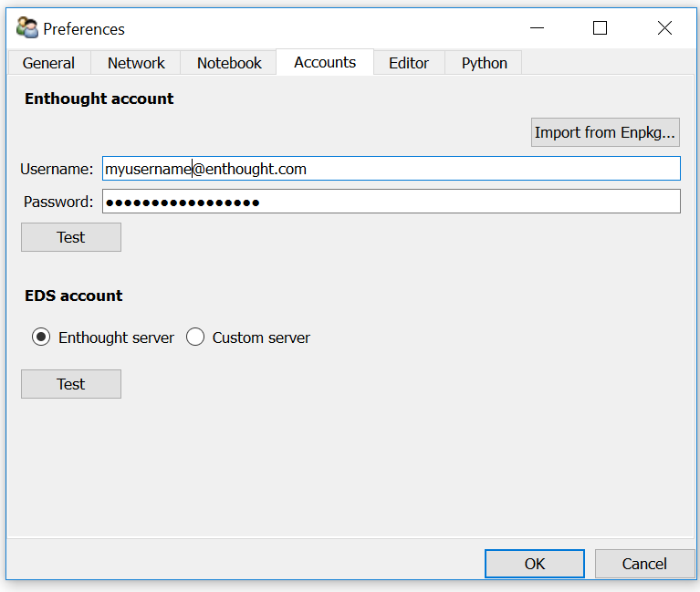The width and height of the screenshot is (700, 592).
Task: Switch to the Editor tab
Action: (x=409, y=63)
